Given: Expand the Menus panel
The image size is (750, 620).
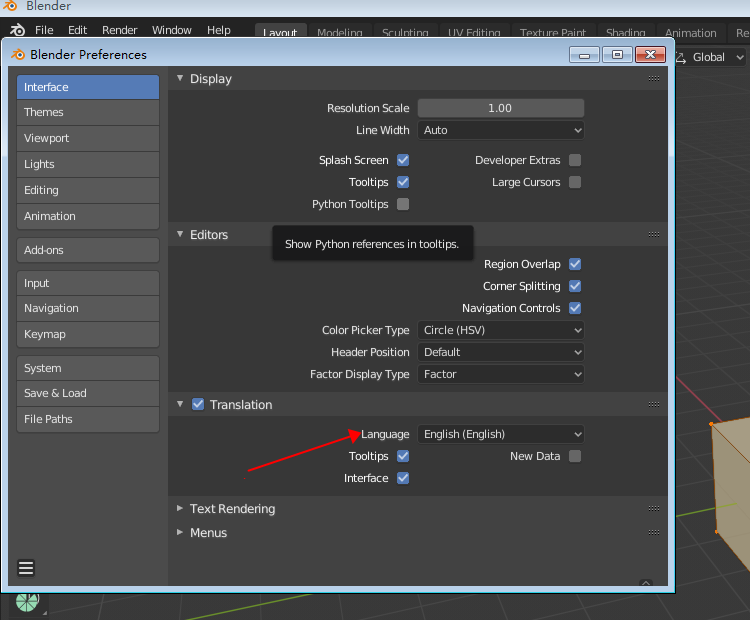Looking at the screenshot, I should tap(180, 532).
